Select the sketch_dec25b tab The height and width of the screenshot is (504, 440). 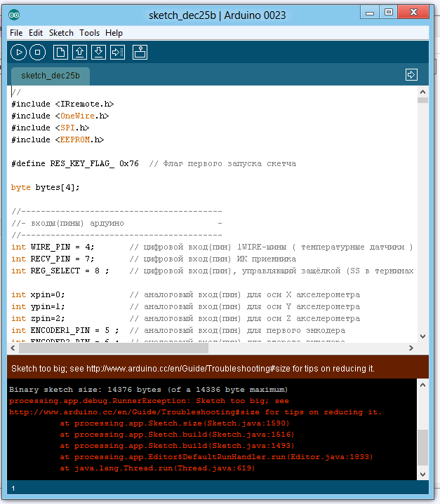[x=49, y=75]
